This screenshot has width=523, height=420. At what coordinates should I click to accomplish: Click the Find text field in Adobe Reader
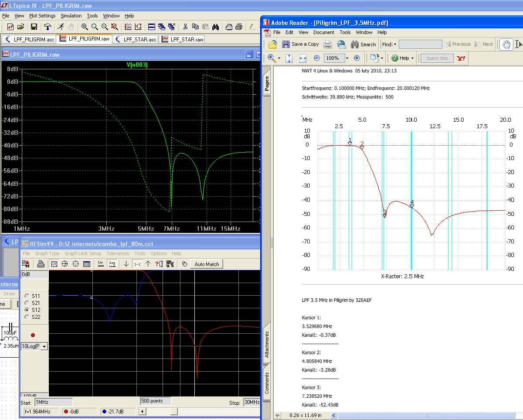tap(420, 44)
